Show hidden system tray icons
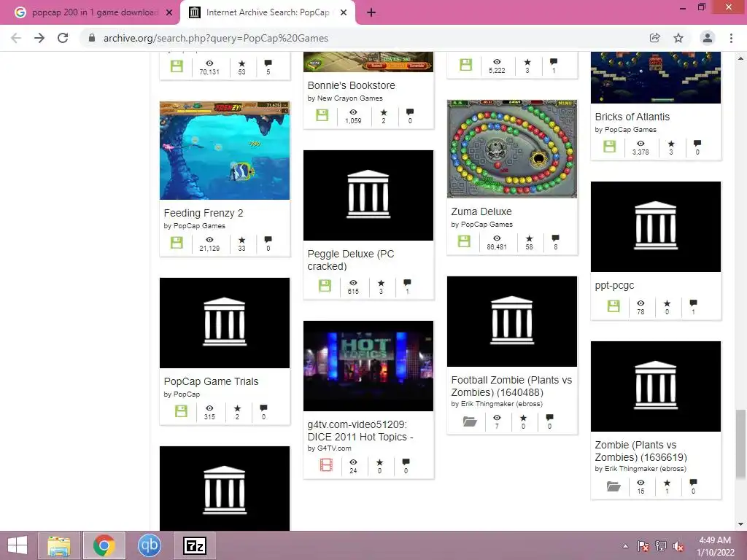The width and height of the screenshot is (747, 560). click(x=625, y=546)
